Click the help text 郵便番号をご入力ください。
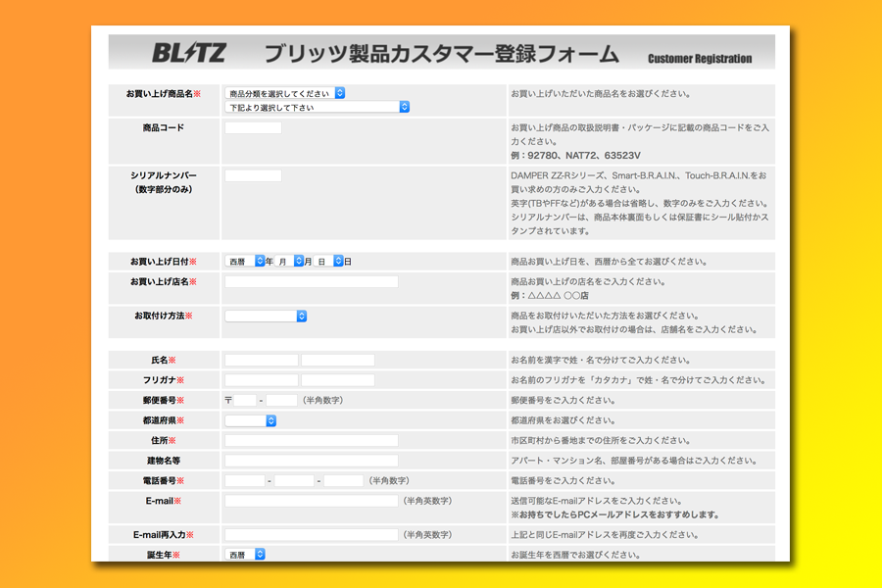882x588 pixels. tap(563, 401)
